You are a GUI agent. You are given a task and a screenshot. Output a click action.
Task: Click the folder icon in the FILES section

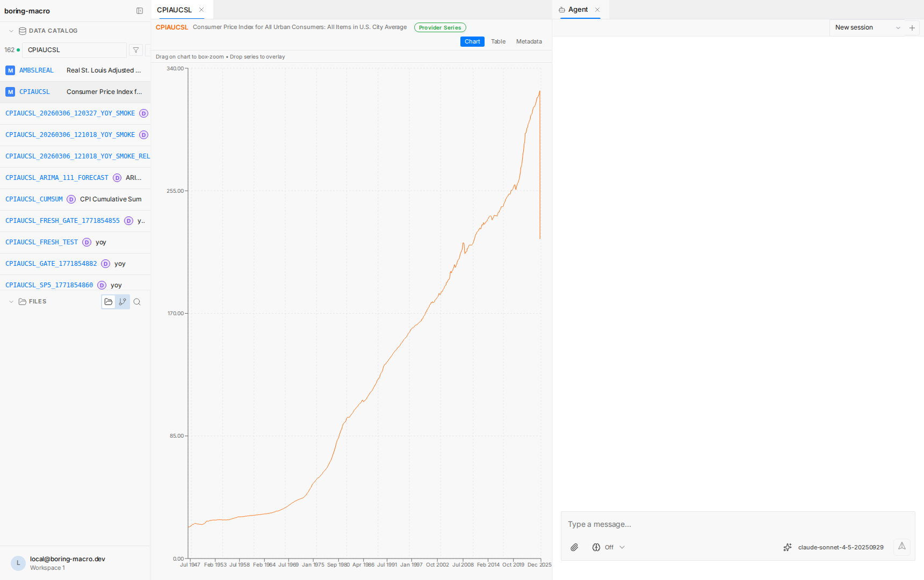coord(108,301)
